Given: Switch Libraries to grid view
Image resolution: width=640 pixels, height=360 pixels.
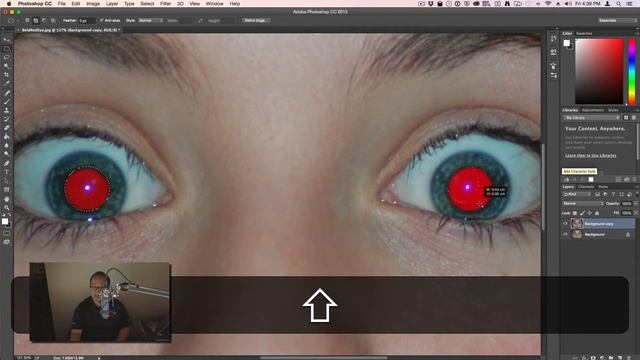Looking at the screenshot, I should (626, 118).
